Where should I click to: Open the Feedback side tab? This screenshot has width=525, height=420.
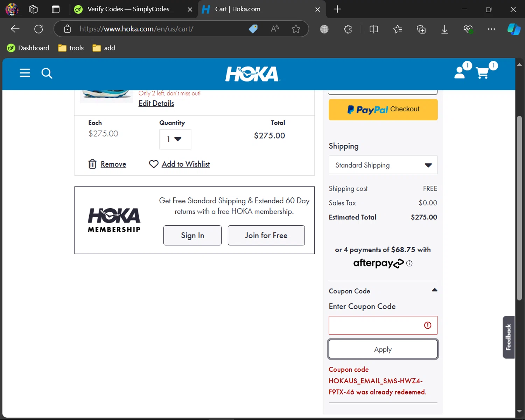click(509, 337)
